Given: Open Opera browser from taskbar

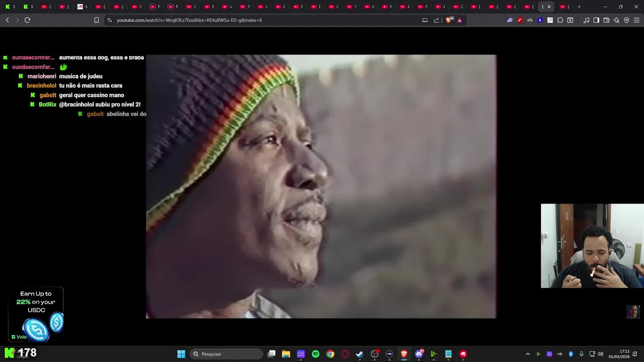Looking at the screenshot, I should tap(345, 354).
